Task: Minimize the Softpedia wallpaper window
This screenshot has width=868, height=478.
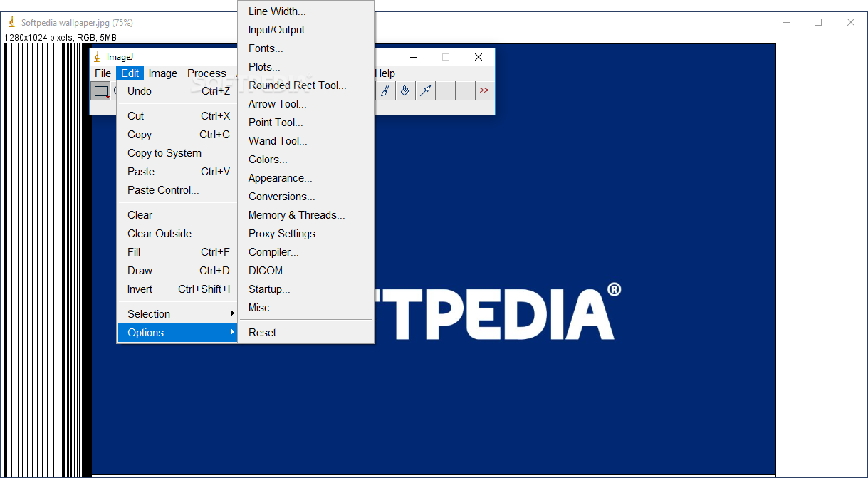Action: pos(786,22)
